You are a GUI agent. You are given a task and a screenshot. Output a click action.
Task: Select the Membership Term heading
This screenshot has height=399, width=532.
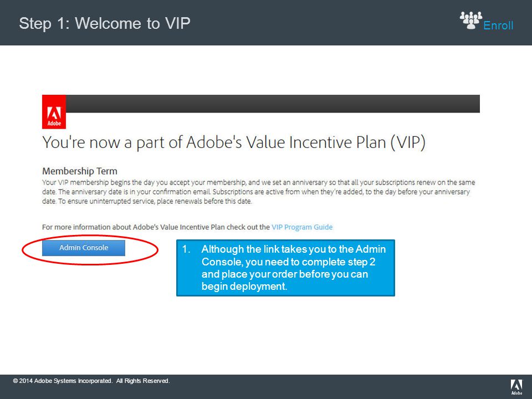click(x=80, y=171)
